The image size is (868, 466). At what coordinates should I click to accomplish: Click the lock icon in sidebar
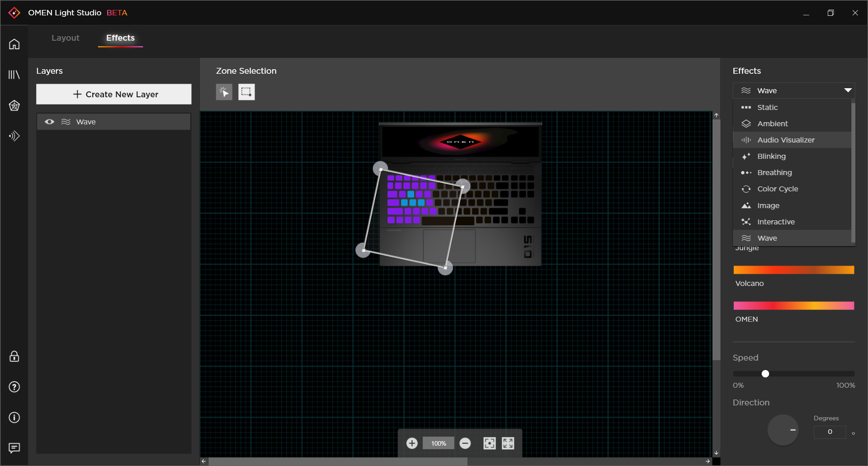click(14, 357)
